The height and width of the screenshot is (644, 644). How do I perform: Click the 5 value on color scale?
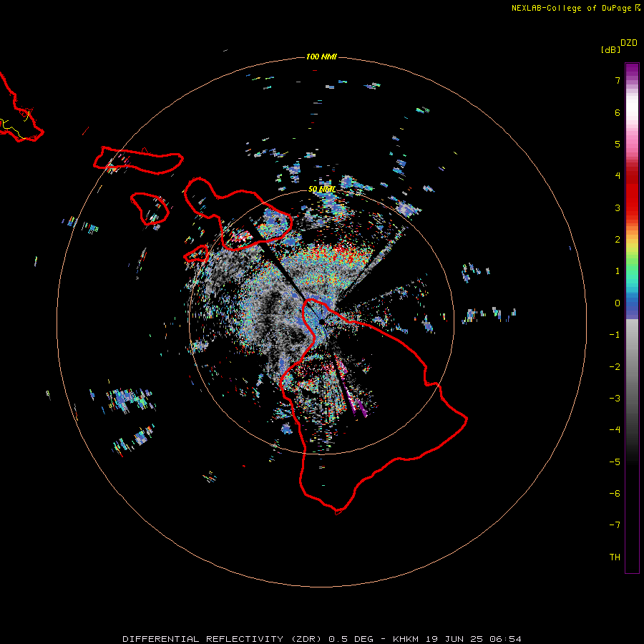click(x=618, y=144)
